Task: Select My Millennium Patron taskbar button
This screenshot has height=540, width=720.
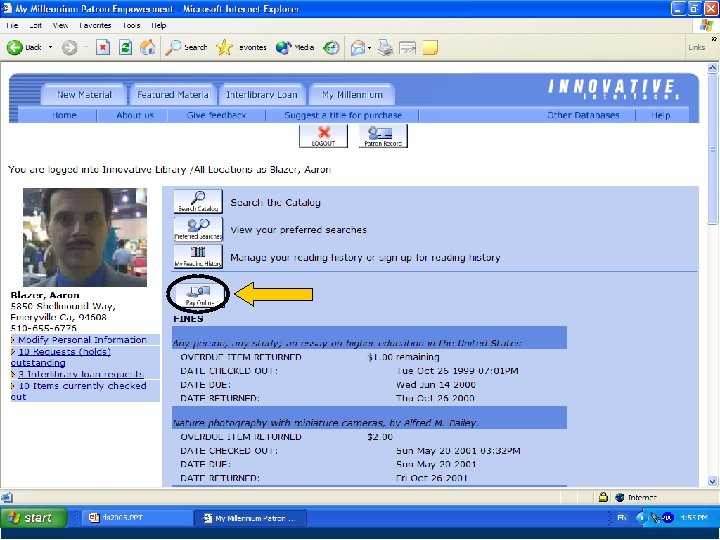Action: coord(250,518)
